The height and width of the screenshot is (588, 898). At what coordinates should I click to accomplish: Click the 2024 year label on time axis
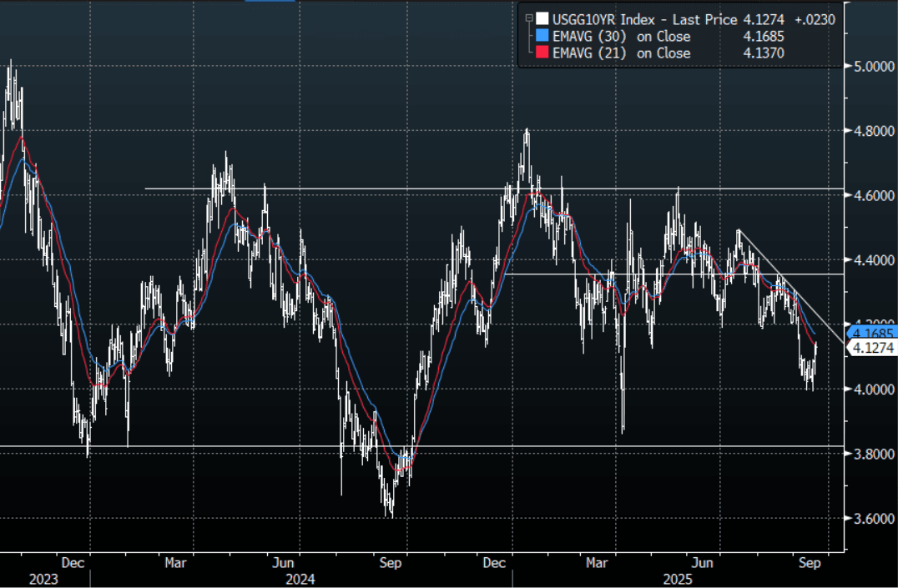click(x=299, y=577)
